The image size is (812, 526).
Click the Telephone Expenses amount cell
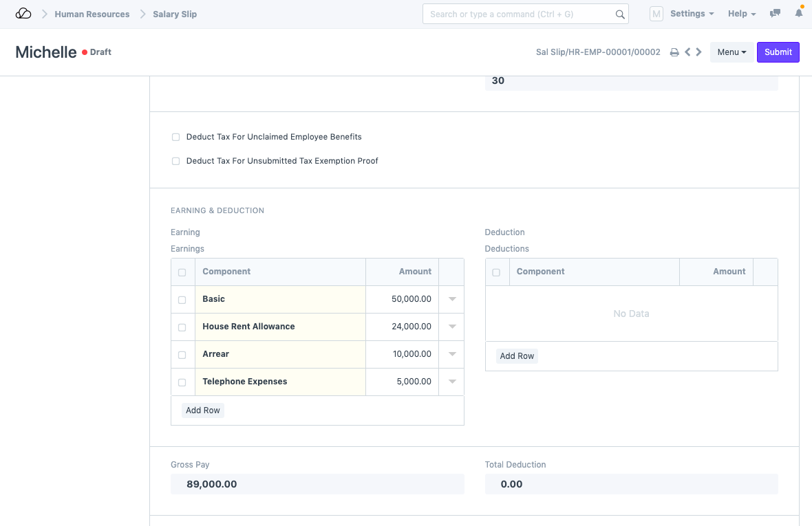click(x=402, y=382)
